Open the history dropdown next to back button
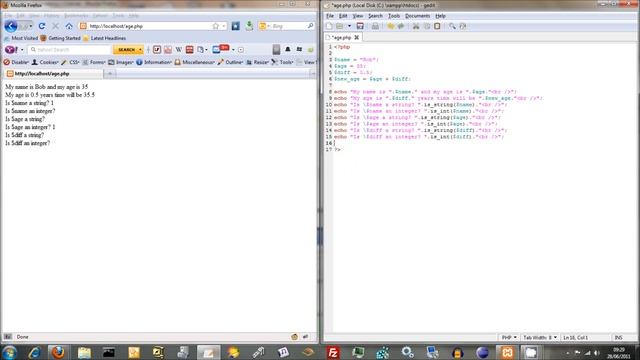The width and height of the screenshot is (640, 360). [30, 26]
